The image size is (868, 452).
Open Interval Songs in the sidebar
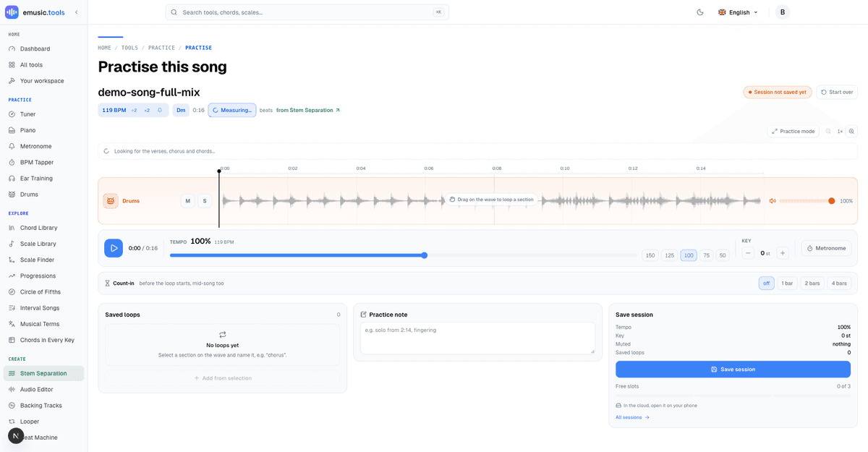[x=43, y=308]
